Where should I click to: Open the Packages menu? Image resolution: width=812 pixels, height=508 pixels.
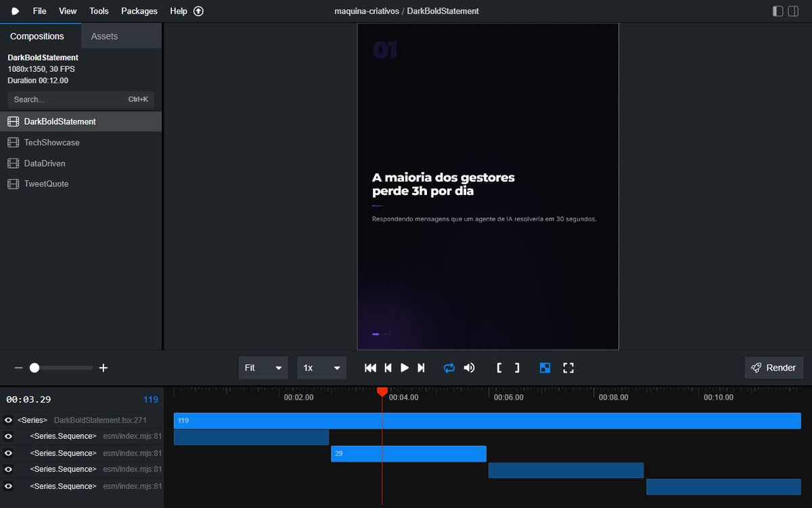(x=139, y=11)
